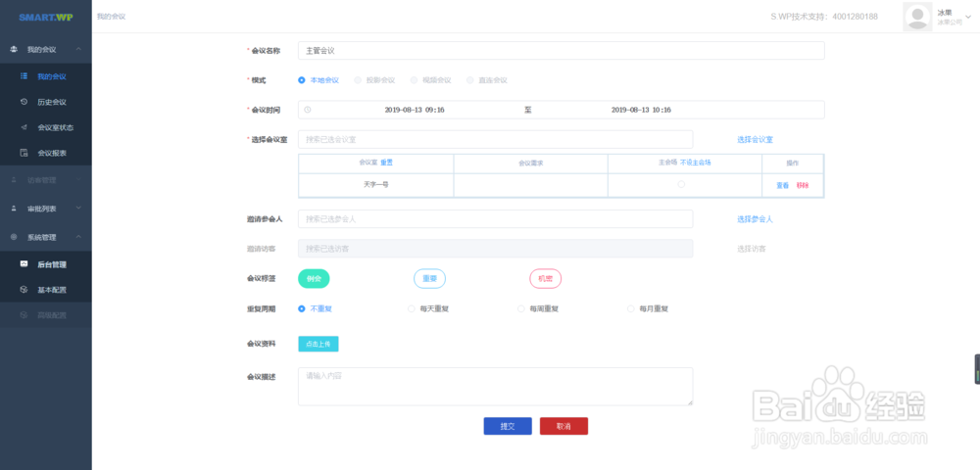Click the 搜索已选会议室 search field
This screenshot has width=980, height=470.
tap(496, 139)
